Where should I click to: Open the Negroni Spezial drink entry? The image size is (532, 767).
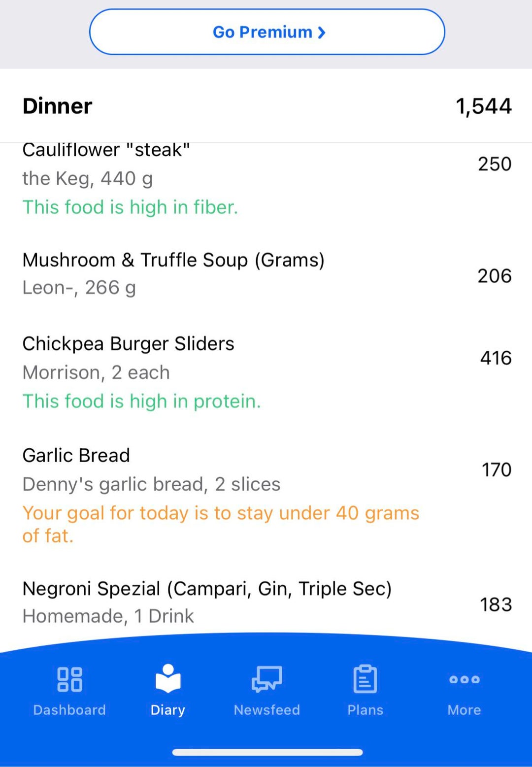pos(266,602)
